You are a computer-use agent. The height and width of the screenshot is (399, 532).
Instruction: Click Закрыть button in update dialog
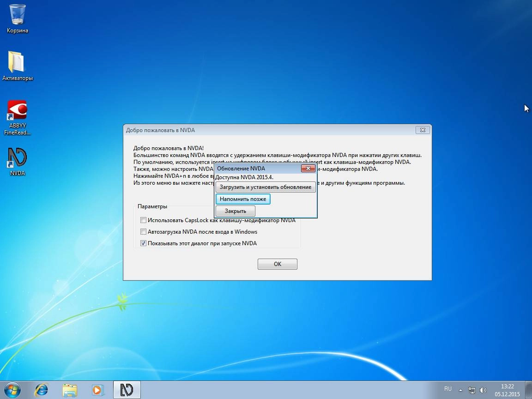pyautogui.click(x=236, y=211)
